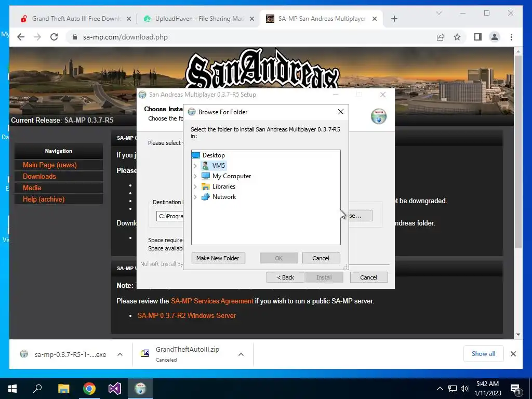This screenshot has width=532, height=399.
Task: Select Network in the folder tree
Action: [224, 197]
